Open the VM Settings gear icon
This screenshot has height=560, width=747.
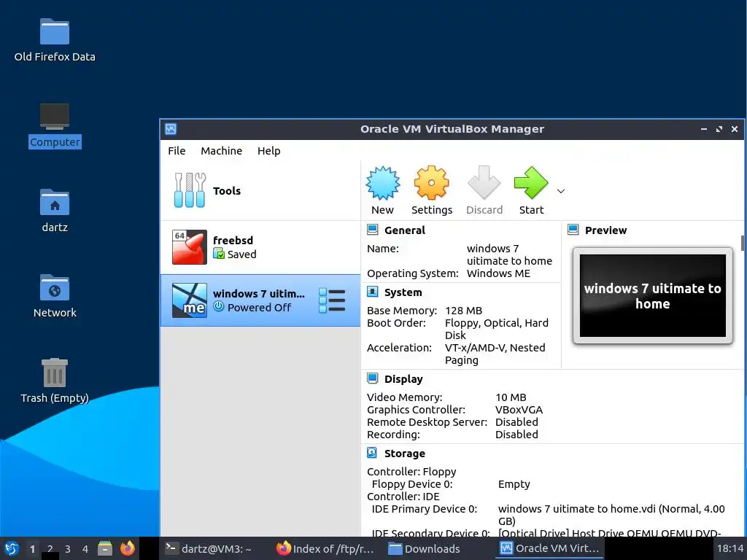[432, 183]
